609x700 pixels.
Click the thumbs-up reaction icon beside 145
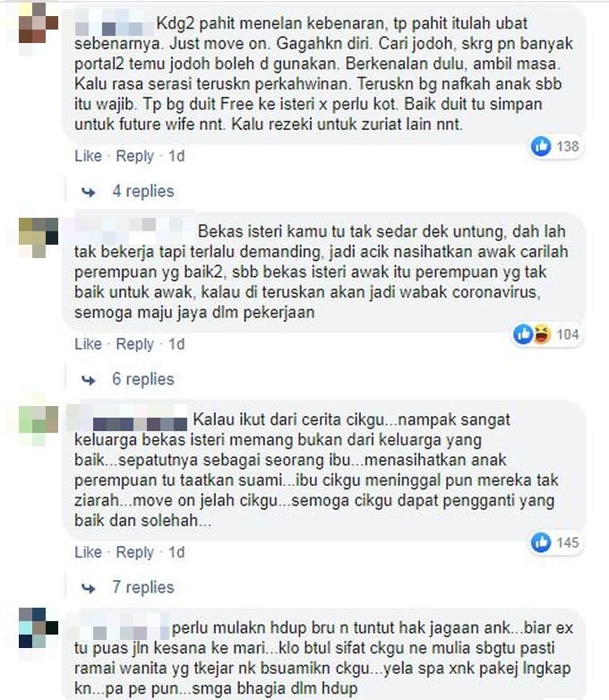(x=541, y=542)
